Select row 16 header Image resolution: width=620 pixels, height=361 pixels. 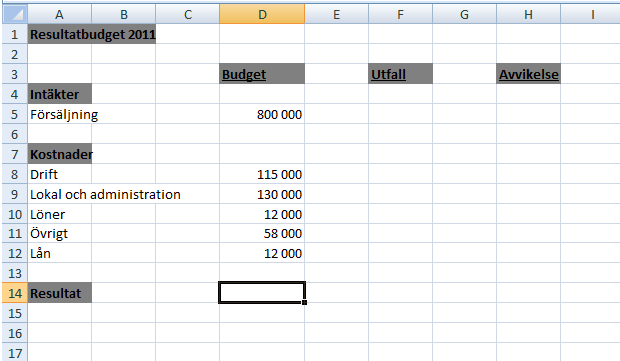click(x=15, y=333)
